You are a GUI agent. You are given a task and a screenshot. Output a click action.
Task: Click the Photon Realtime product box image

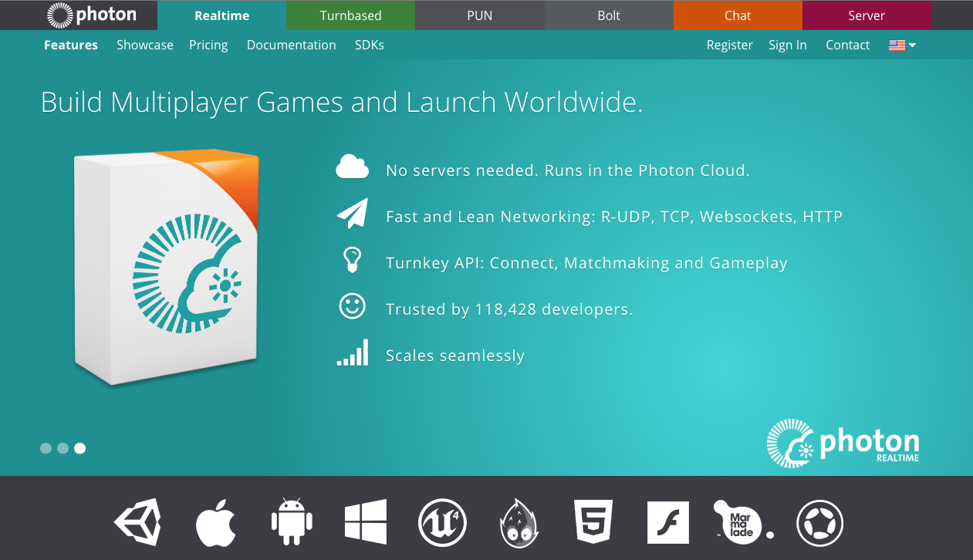(167, 267)
